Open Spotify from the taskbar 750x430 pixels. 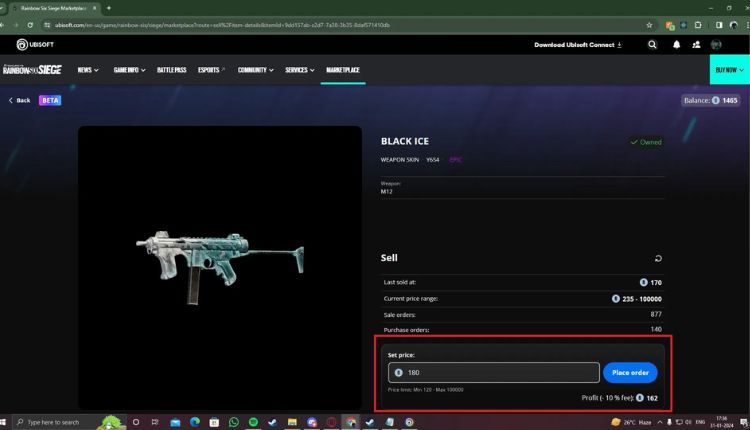click(253, 422)
